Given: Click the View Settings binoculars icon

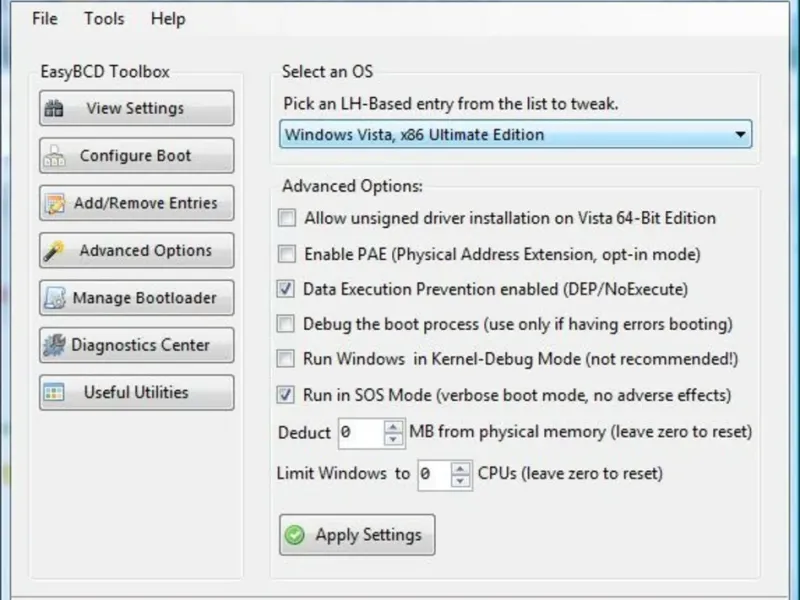Looking at the screenshot, I should [55, 109].
